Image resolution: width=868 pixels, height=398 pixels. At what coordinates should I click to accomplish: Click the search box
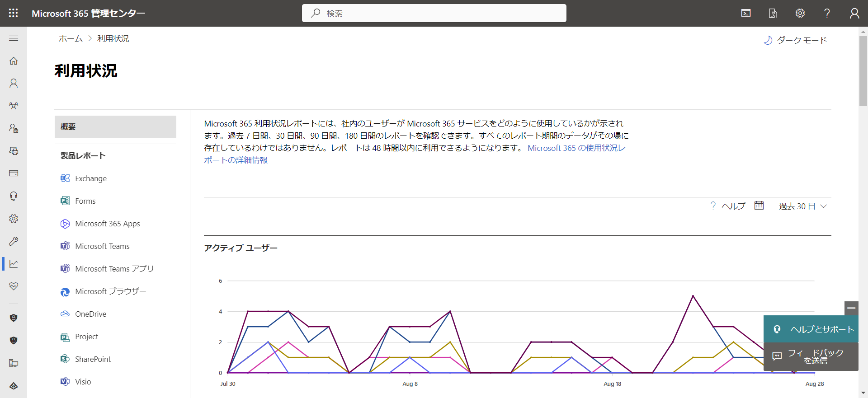[434, 13]
